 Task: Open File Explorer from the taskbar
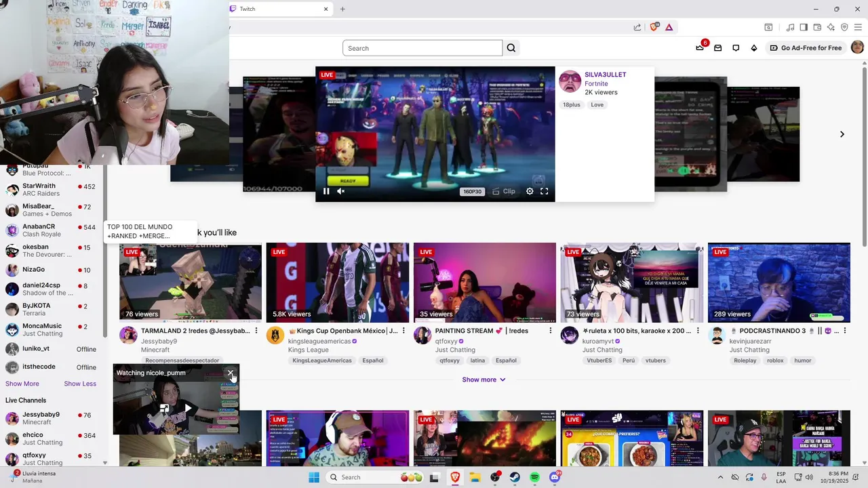point(475,477)
